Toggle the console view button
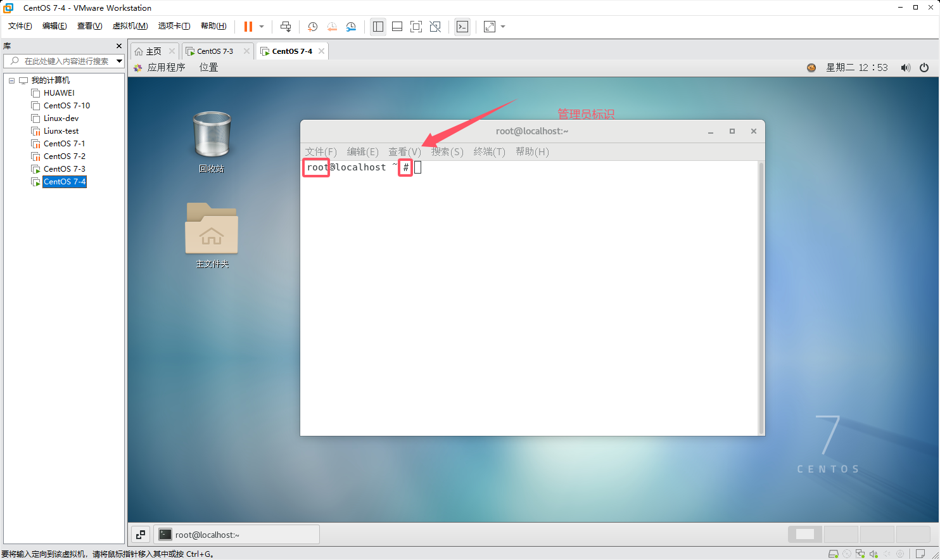The image size is (940, 560). pos(462,27)
